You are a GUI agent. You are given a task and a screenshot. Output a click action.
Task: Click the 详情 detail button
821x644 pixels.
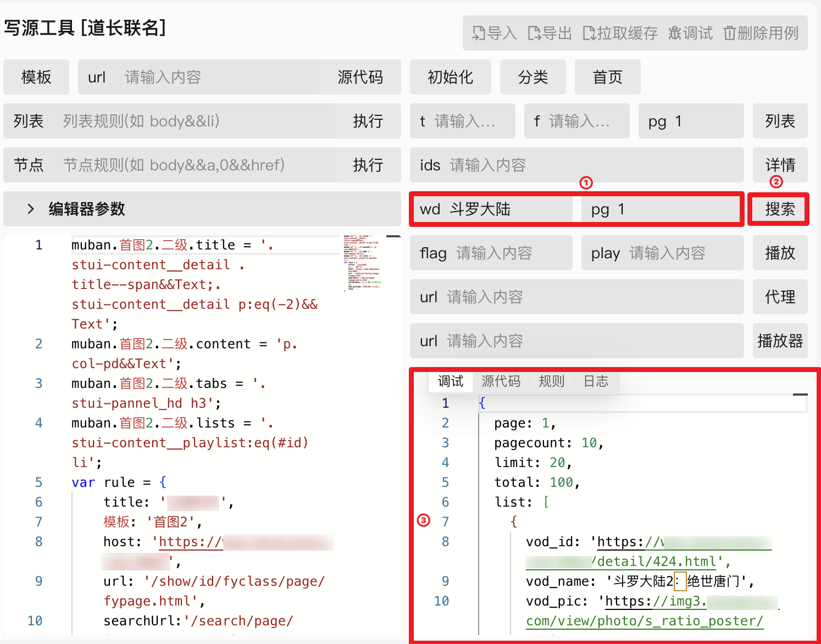tap(780, 165)
